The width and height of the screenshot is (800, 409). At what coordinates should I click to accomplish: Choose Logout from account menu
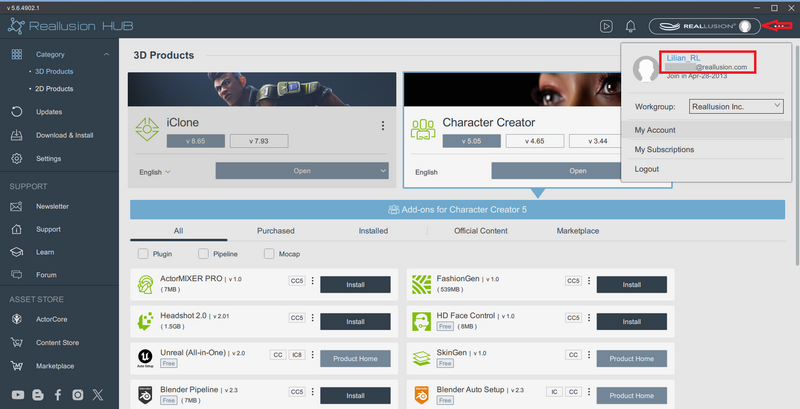tap(706, 169)
